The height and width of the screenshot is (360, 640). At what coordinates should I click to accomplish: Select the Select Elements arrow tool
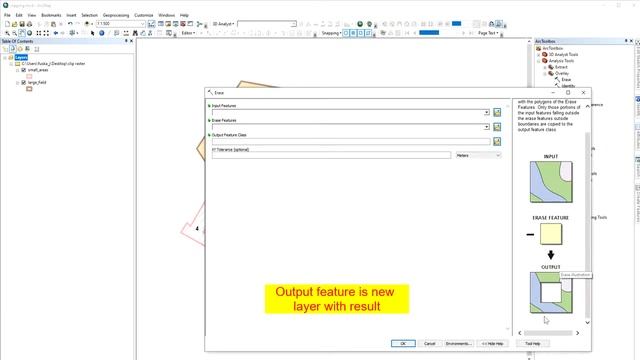pos(93,33)
